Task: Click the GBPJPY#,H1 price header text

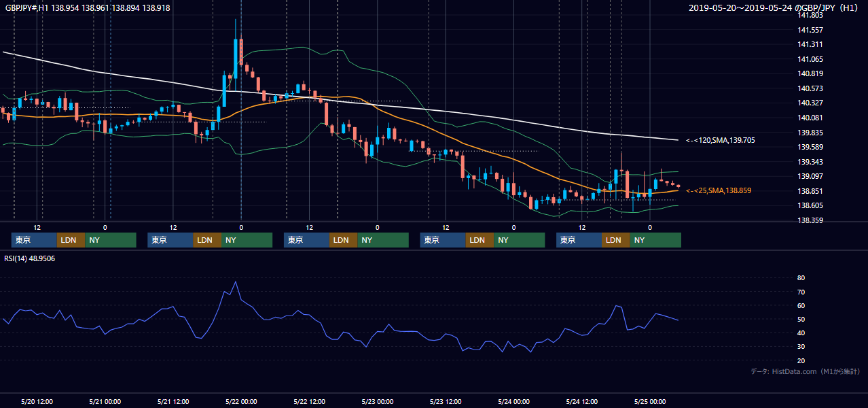Action: click(x=88, y=8)
